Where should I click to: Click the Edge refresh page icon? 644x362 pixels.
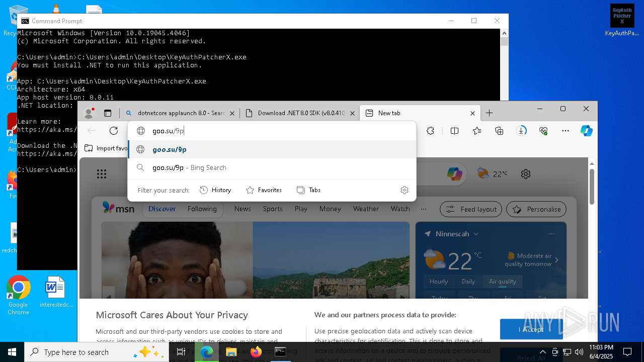coord(114,131)
